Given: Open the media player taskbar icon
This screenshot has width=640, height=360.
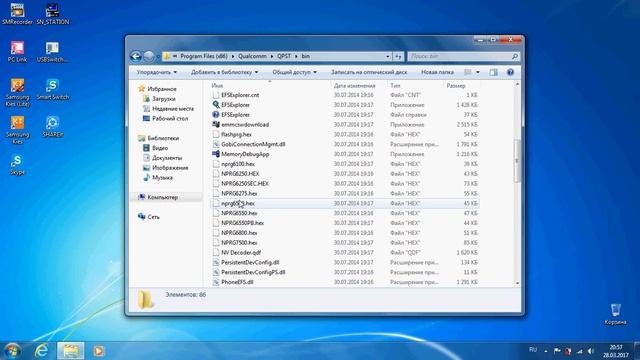Looking at the screenshot, I should [x=98, y=351].
